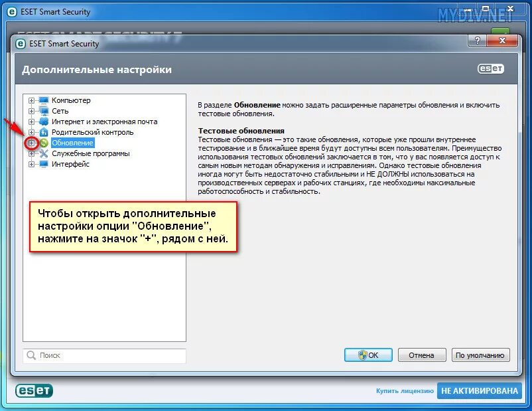Select Родительский контроль item
The width and height of the screenshot is (532, 411).
coord(93,132)
